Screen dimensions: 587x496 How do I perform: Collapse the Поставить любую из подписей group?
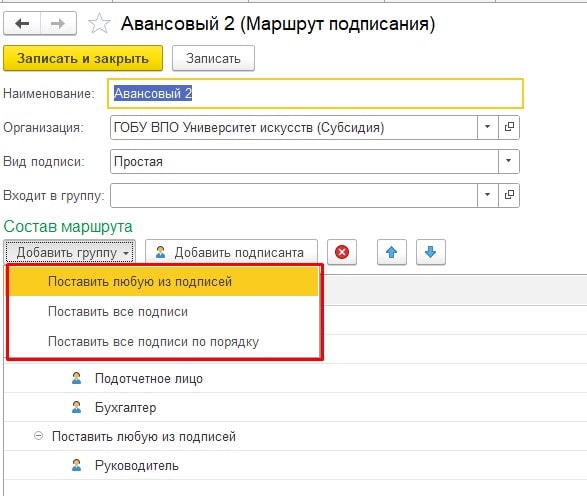[x=38, y=436]
